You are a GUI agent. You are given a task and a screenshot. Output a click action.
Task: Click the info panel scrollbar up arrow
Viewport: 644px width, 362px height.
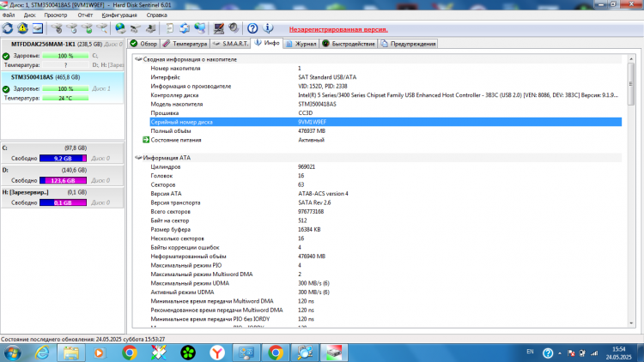[631, 59]
